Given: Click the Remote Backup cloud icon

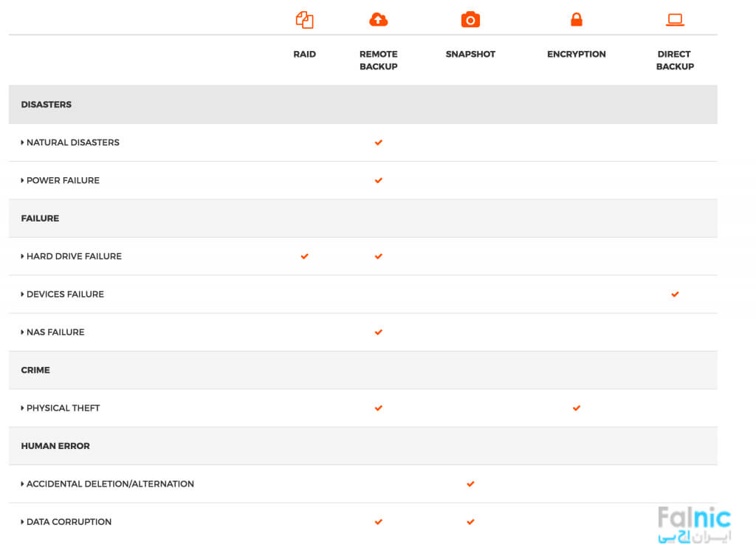Looking at the screenshot, I should point(378,20).
